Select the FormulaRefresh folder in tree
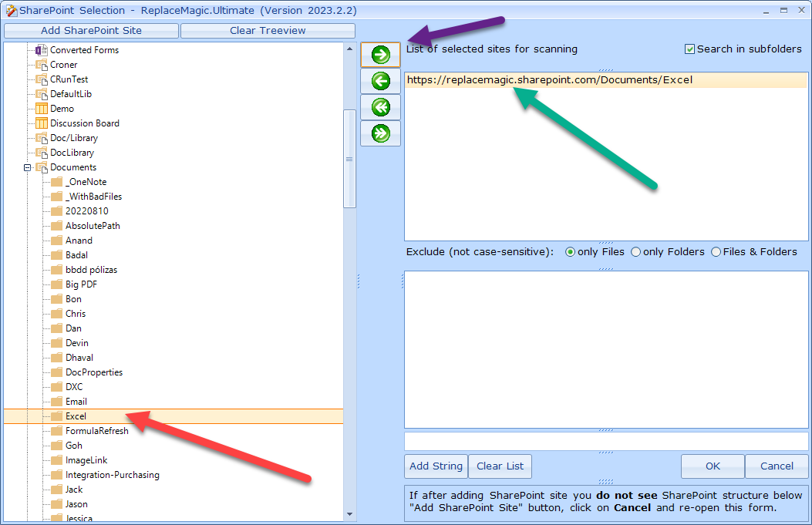This screenshot has height=525, width=812. coord(96,431)
